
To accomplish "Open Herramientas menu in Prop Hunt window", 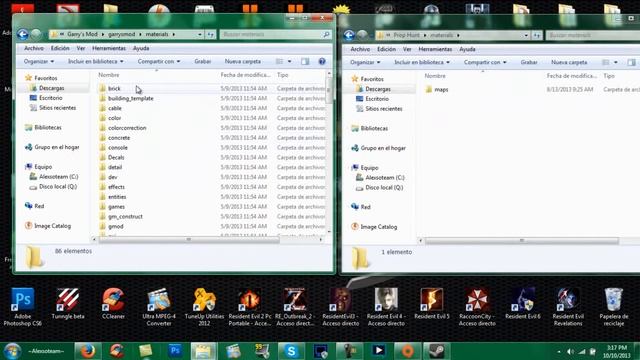I will coord(435,49).
